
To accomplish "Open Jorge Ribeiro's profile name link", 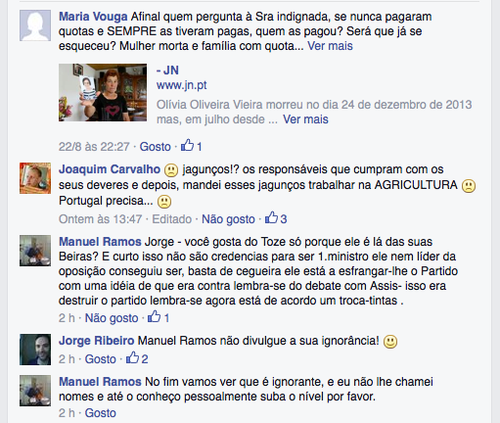I will [97, 341].
